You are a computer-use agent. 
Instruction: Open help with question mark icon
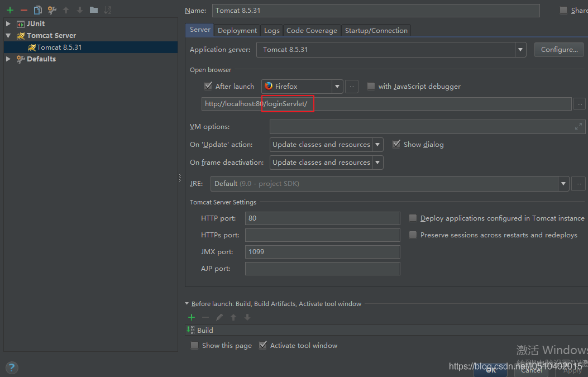pos(12,368)
